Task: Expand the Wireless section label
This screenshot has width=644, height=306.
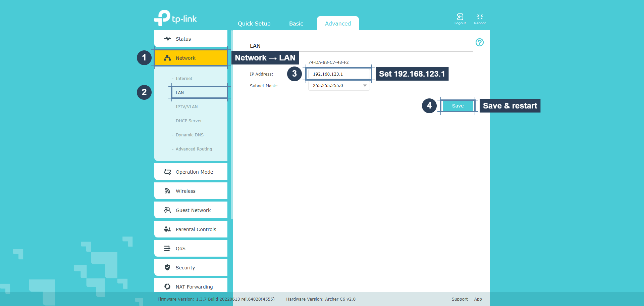Action: [185, 191]
